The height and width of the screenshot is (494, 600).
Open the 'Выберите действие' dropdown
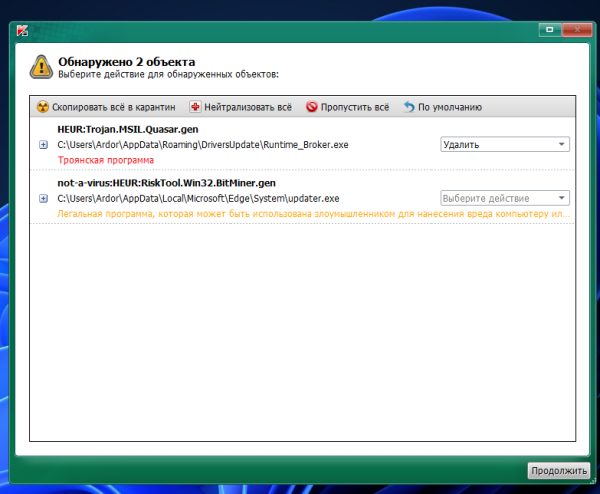[505, 198]
